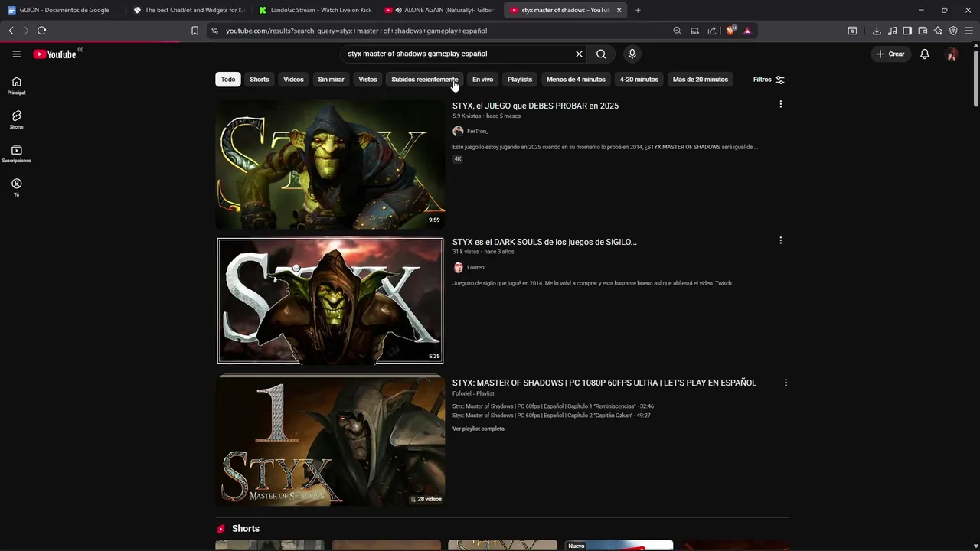Open the Tú profile section in sidebar
The image size is (980, 551).
[x=16, y=187]
